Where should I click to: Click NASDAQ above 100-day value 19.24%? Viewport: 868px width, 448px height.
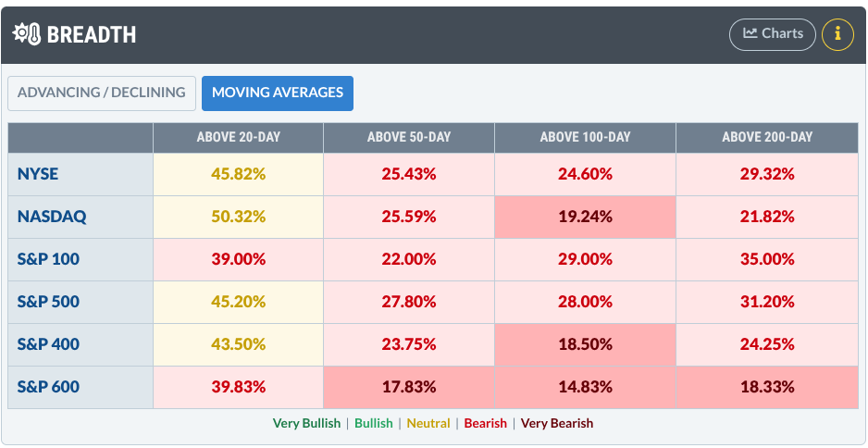coord(585,217)
